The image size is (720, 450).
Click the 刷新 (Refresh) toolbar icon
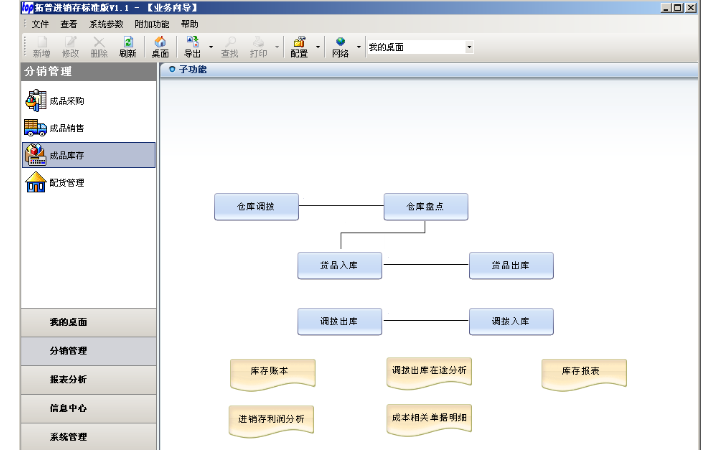tap(127, 47)
